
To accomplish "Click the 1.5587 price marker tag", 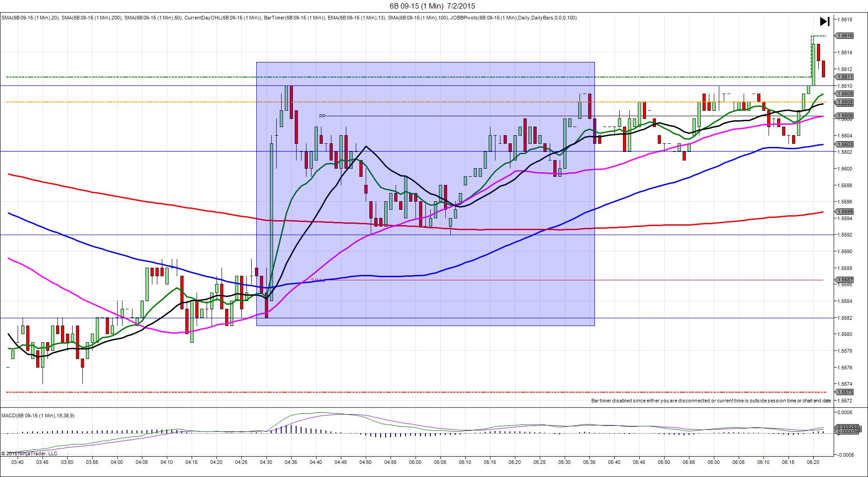I will click(844, 280).
